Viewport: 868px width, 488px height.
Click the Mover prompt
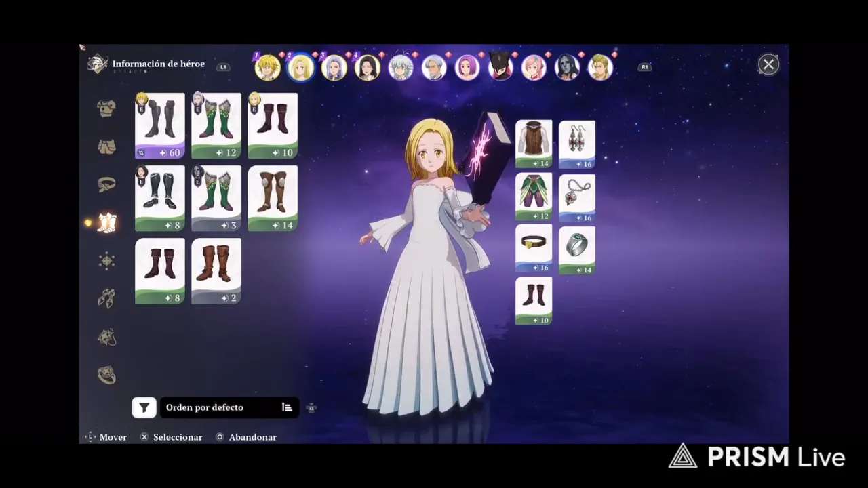106,437
